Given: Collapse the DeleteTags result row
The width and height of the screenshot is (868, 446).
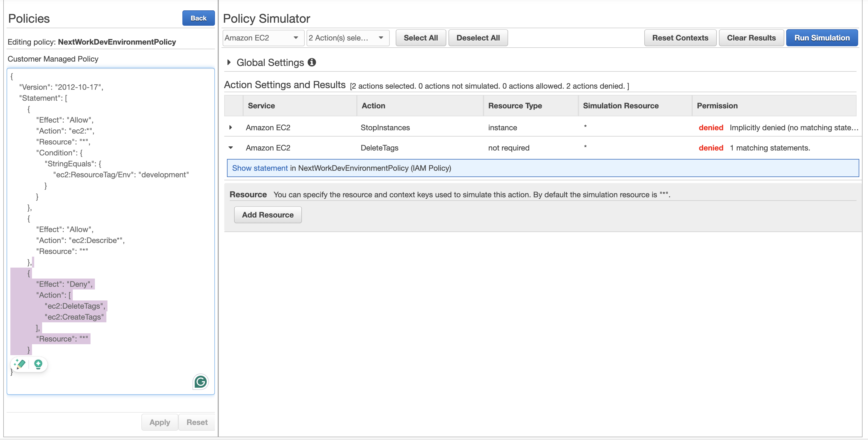Looking at the screenshot, I should 231,148.
